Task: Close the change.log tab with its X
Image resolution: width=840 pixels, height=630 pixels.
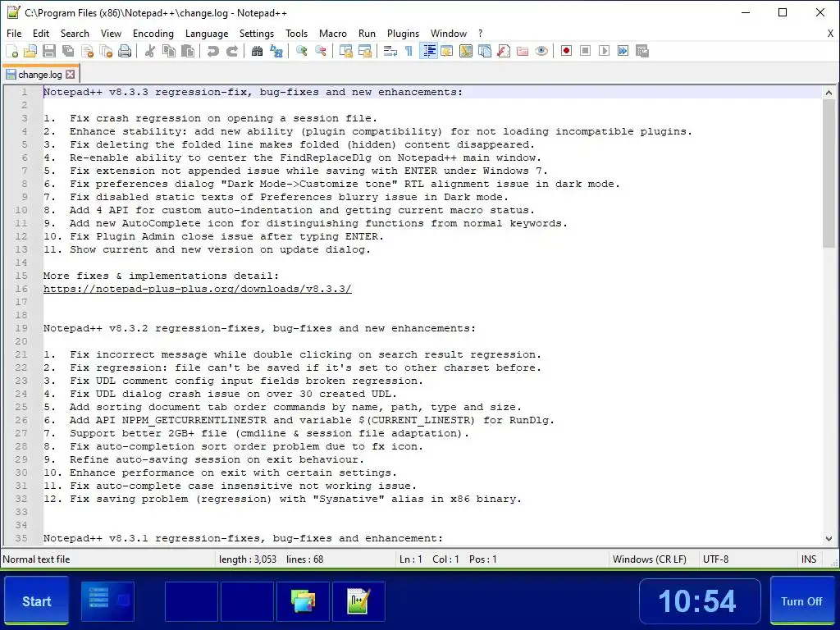Action: pyautogui.click(x=71, y=75)
